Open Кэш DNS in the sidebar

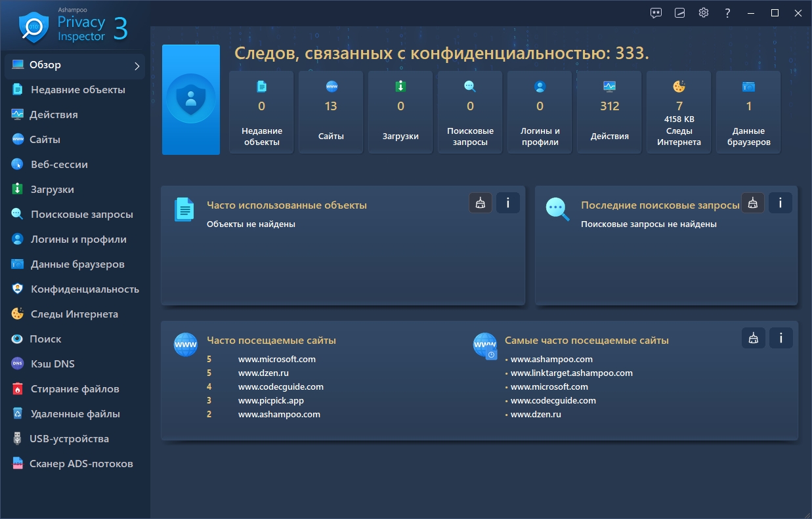(x=52, y=364)
